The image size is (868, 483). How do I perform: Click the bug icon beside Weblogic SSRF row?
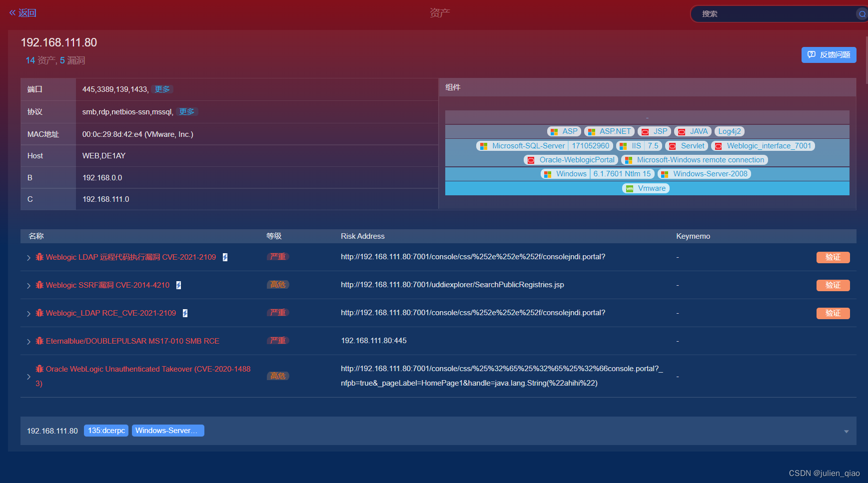click(x=39, y=285)
